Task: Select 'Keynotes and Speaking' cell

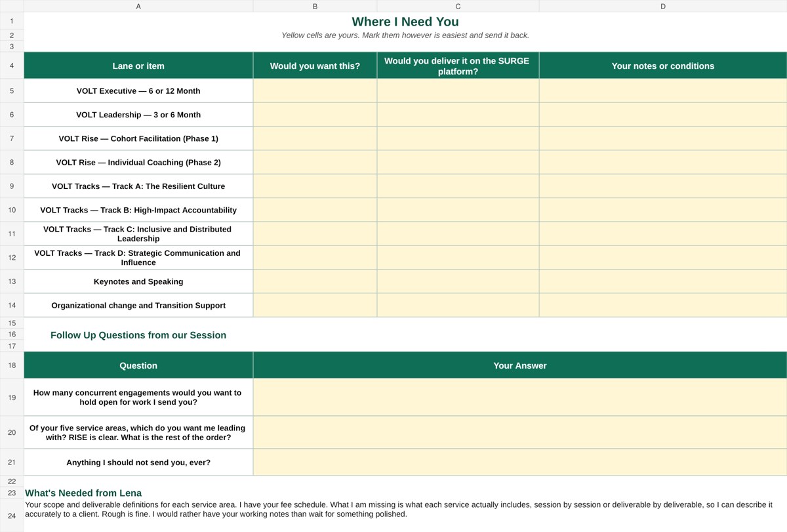Action: (x=138, y=281)
